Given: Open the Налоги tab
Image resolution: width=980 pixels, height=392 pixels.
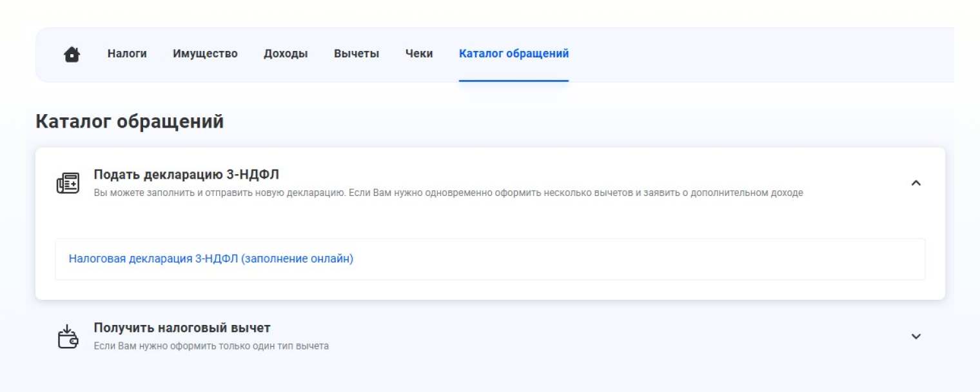Looking at the screenshot, I should coord(127,54).
